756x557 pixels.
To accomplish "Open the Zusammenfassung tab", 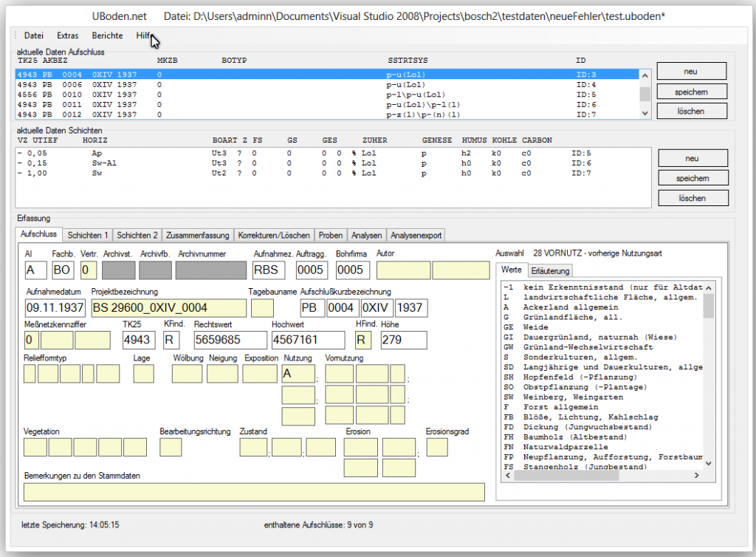I will (x=197, y=235).
